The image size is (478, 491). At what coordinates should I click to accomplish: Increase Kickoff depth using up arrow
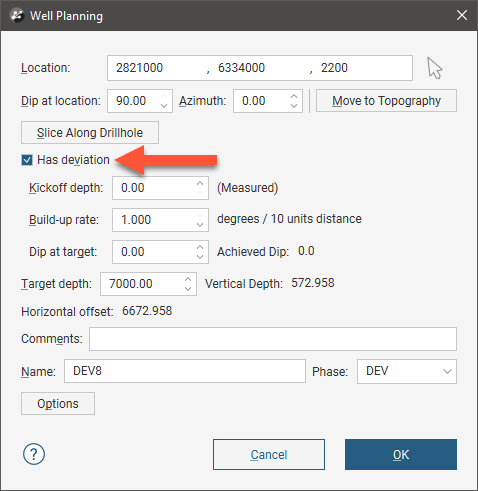point(200,183)
